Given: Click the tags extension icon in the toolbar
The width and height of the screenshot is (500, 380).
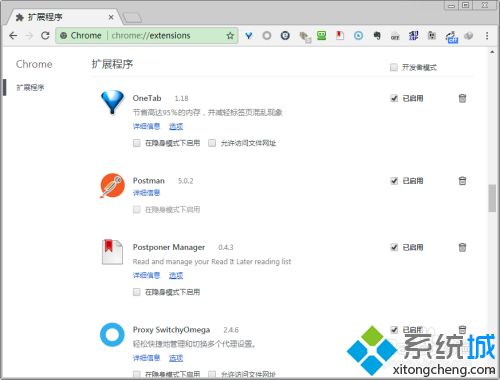Looking at the screenshot, I should click(305, 36).
